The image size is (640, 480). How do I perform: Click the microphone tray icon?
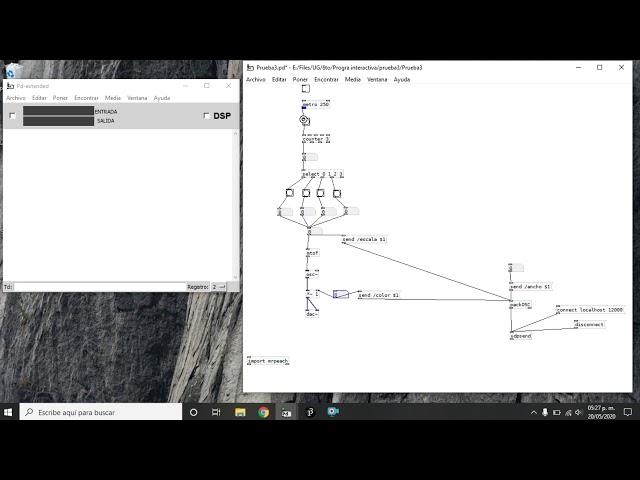545,413
